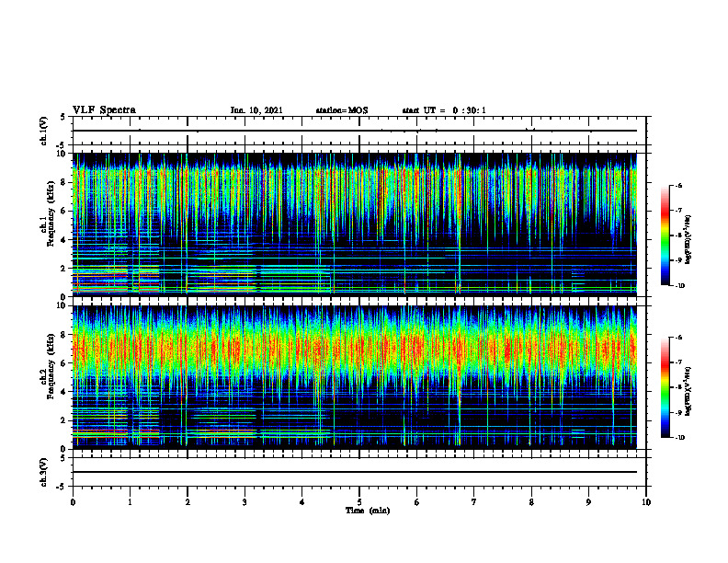Click the "ch.1(V)" waveform axis label
Viewport: 728px width, 563px height.
point(44,131)
